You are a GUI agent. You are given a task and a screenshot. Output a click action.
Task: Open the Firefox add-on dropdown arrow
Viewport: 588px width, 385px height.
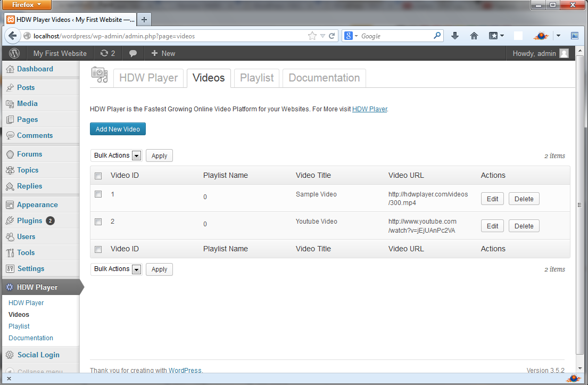pyautogui.click(x=558, y=36)
